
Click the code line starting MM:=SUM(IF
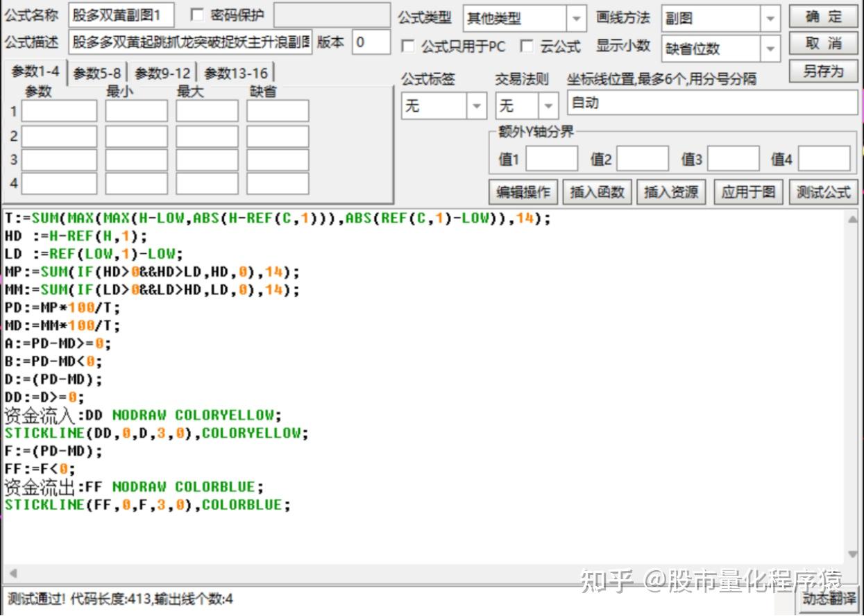pyautogui.click(x=152, y=290)
